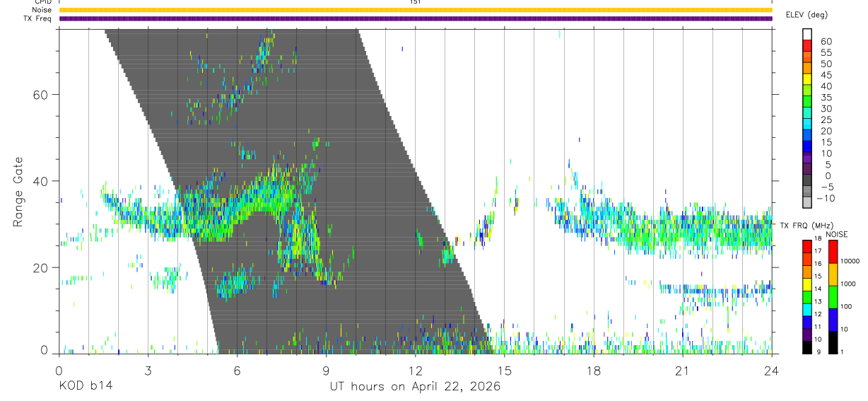Click the 'NOISE' legend title

point(837,234)
